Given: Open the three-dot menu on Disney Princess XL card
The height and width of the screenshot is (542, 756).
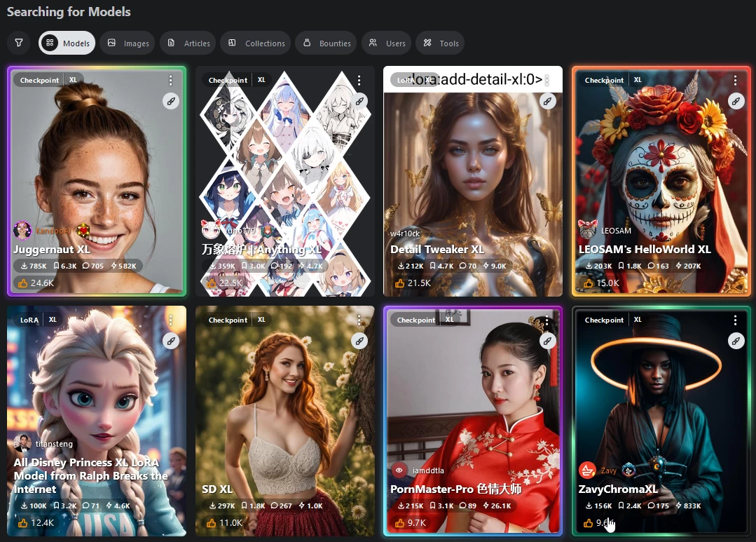Looking at the screenshot, I should [171, 320].
